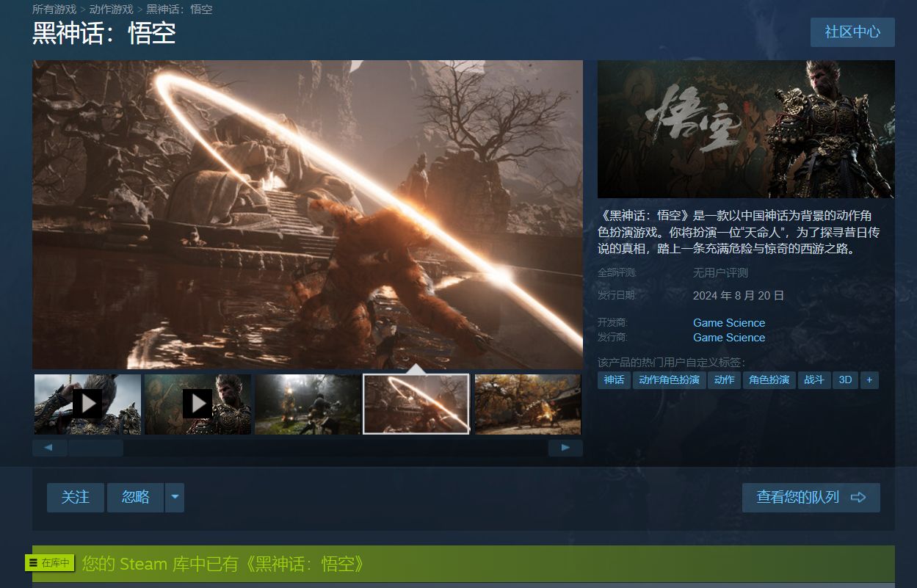This screenshot has width=917, height=588.
Task: Click the release date 2024 年 8 月 20 日
Action: [x=739, y=296]
